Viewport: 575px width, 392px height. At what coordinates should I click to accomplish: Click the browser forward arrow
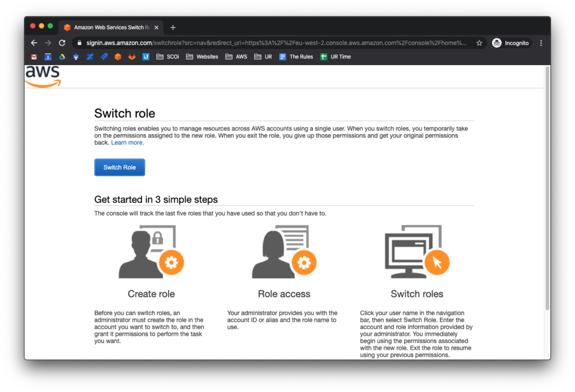tap(48, 43)
